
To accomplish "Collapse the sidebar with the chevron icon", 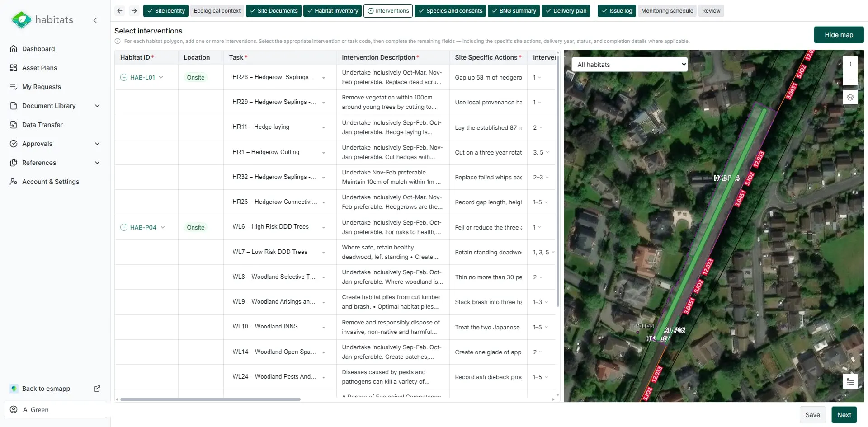I will [95, 20].
